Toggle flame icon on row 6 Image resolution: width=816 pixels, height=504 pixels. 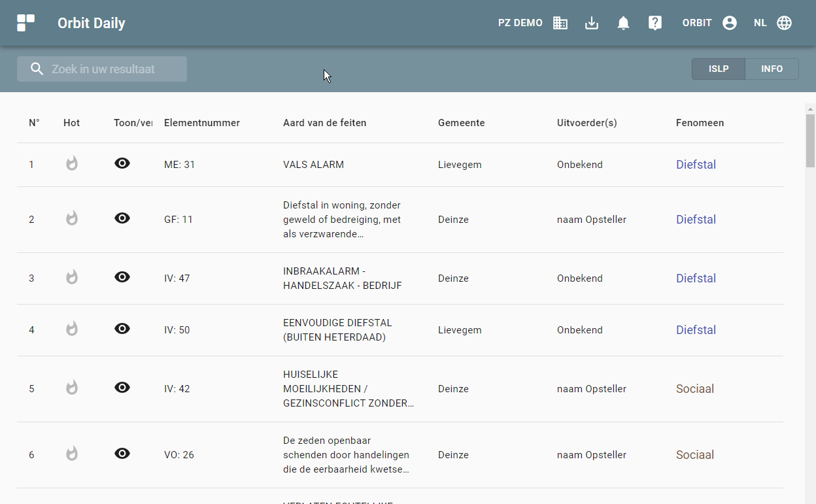pyautogui.click(x=72, y=454)
